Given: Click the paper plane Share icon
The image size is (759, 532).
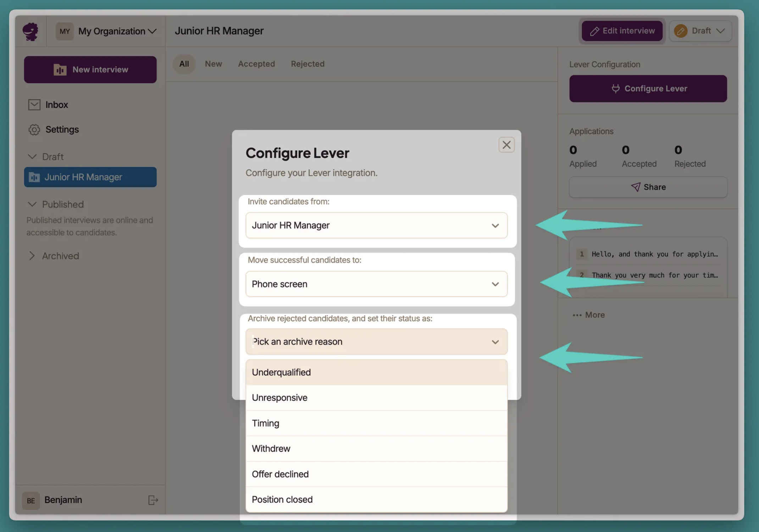Looking at the screenshot, I should click(x=635, y=187).
